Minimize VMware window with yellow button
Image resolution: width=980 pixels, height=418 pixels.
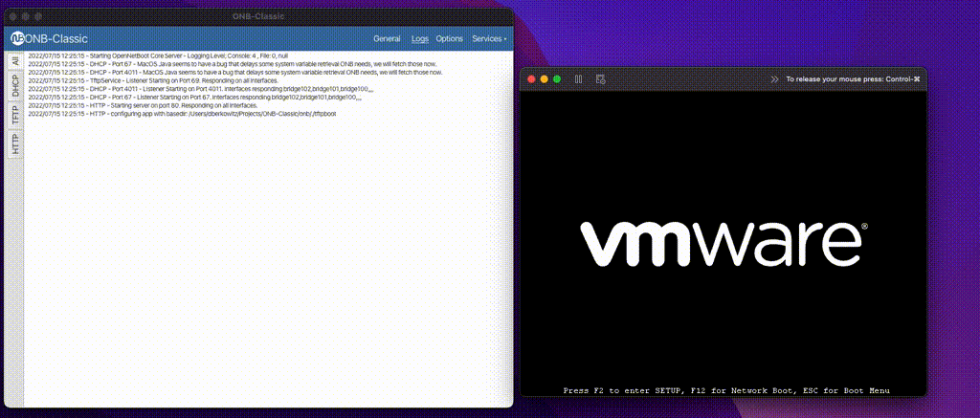545,79
